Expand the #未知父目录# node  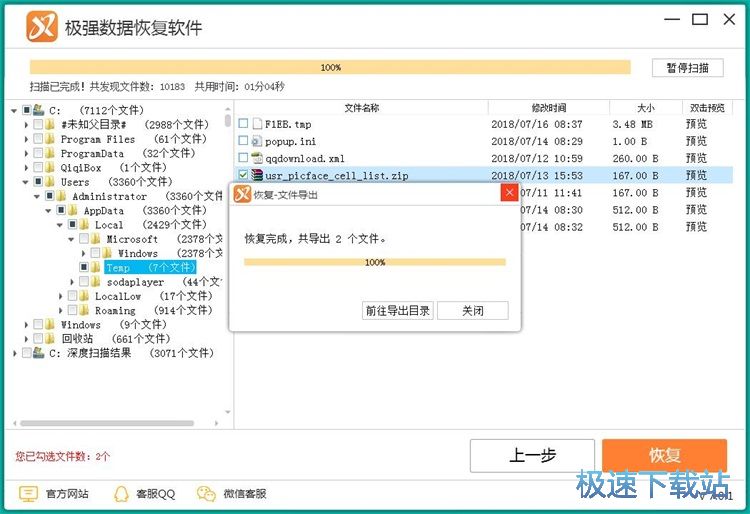(26, 125)
